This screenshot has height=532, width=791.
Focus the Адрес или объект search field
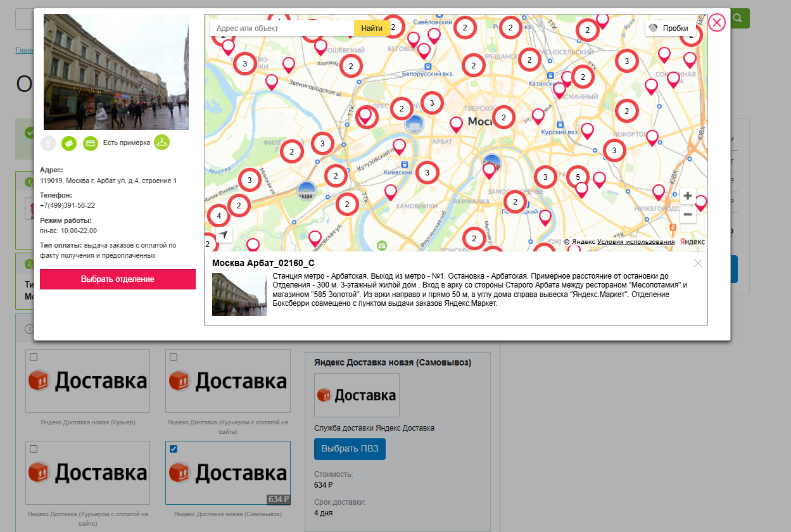point(282,28)
